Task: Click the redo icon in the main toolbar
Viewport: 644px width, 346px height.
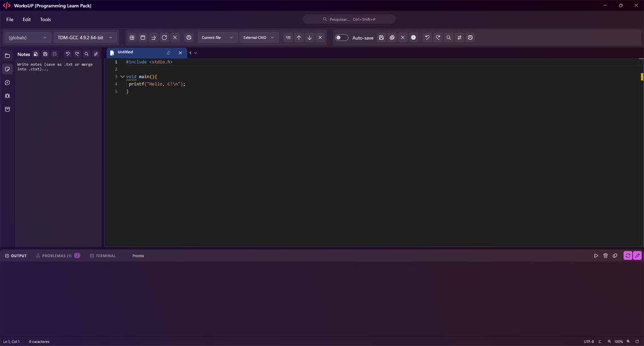Action: (438, 38)
